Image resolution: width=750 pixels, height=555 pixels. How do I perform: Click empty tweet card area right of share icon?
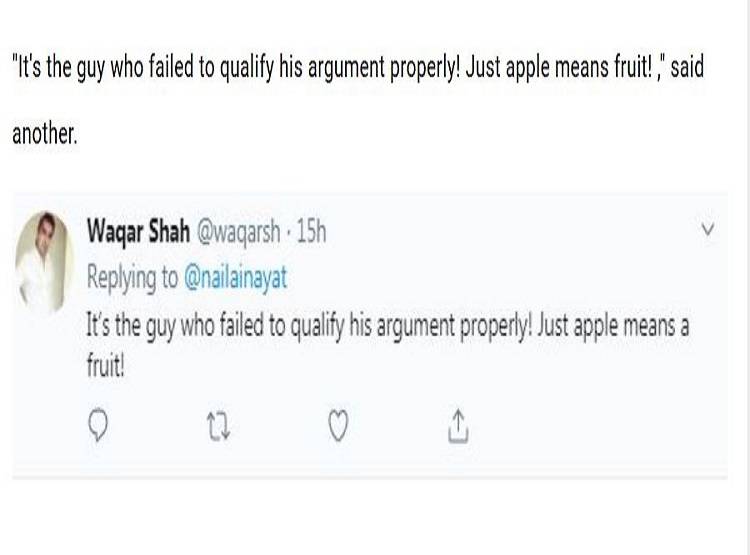[600, 427]
